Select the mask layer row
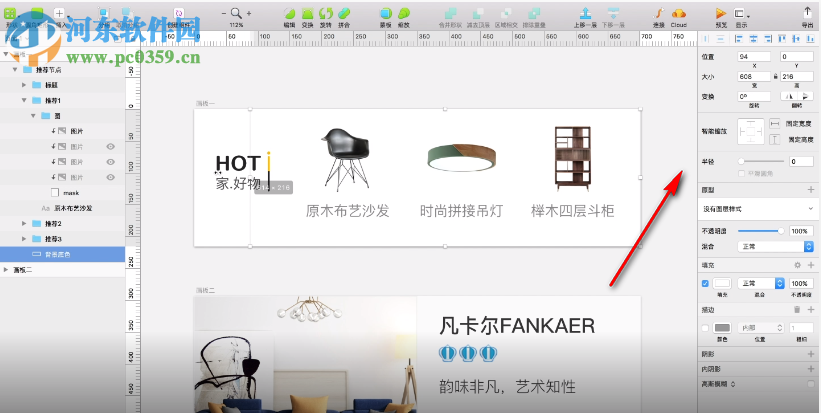This screenshot has width=821, height=413. tap(62, 193)
